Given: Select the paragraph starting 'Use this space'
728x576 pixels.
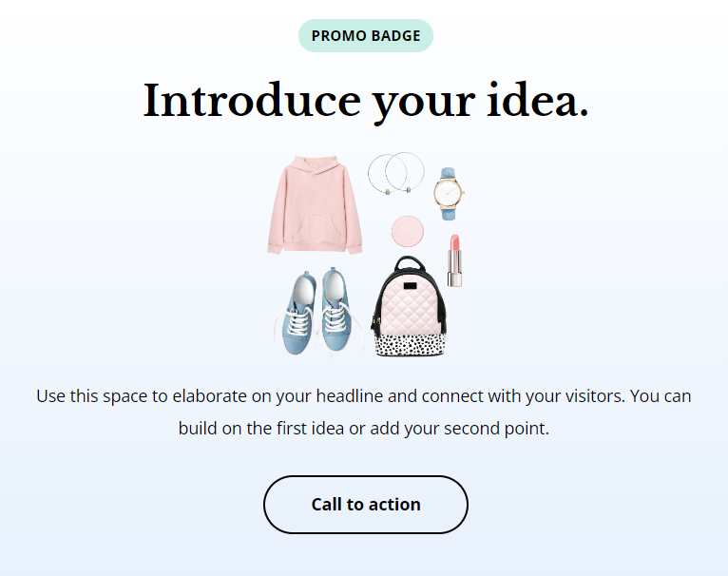Looking at the screenshot, I should (364, 412).
